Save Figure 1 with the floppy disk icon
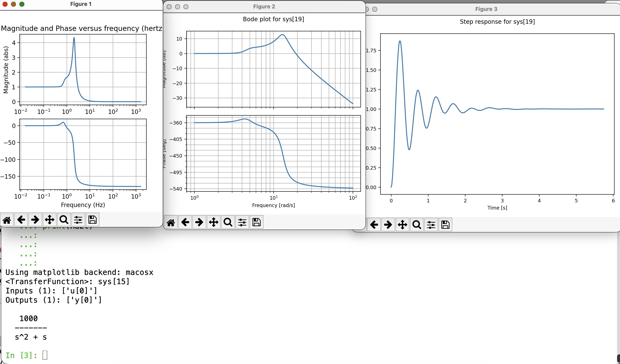Viewport: 620px width, 364px height. tap(92, 220)
